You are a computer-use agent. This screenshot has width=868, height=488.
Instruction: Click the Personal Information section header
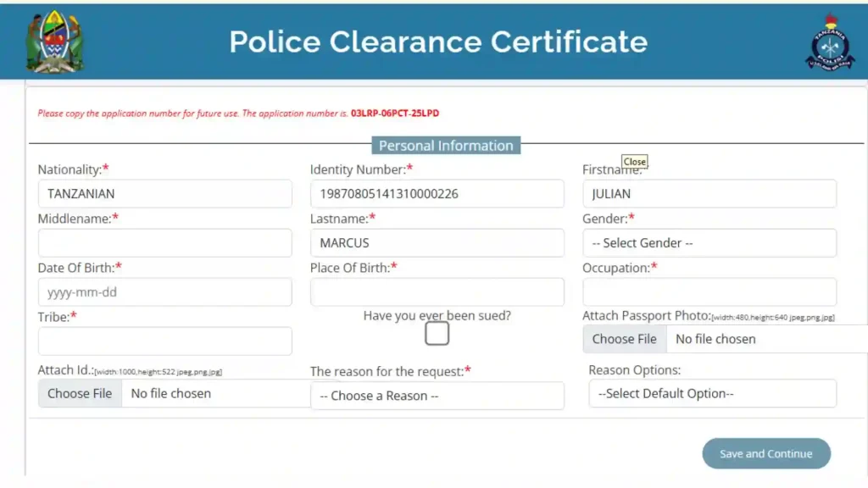(x=446, y=146)
